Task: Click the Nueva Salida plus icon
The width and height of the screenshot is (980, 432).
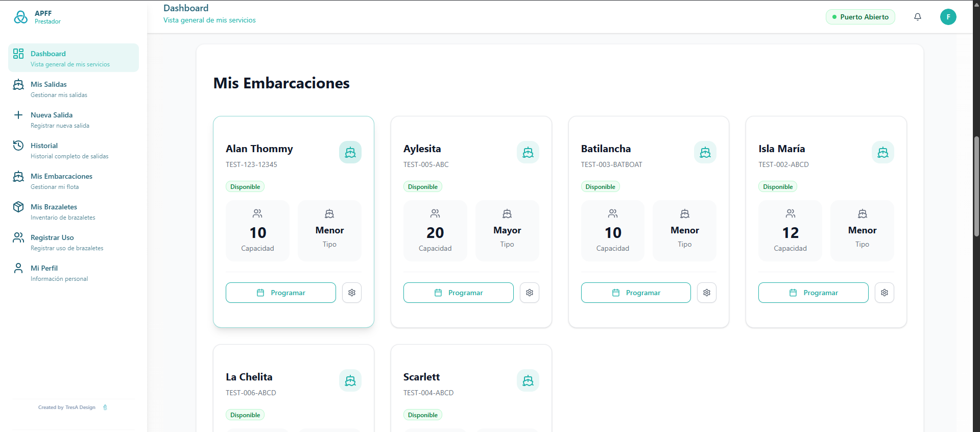Action: [18, 115]
